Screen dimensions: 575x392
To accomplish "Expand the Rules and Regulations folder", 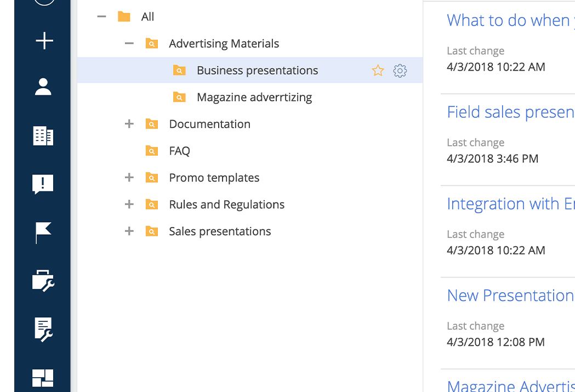I will coord(129,204).
